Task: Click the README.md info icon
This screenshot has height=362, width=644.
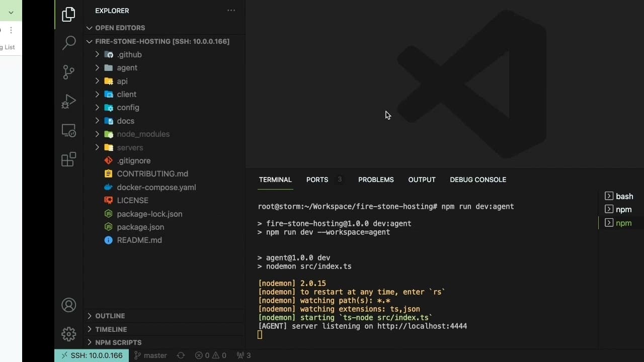Action: coord(108,240)
